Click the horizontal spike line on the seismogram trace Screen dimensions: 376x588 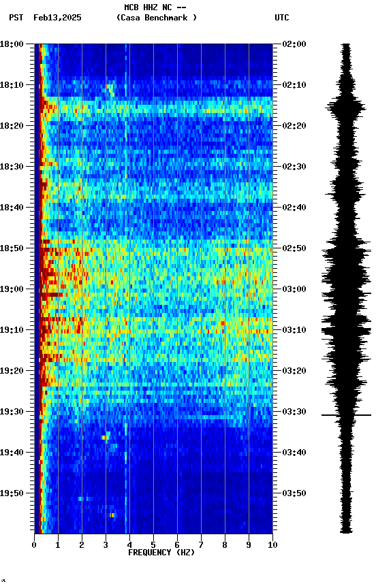(x=346, y=415)
